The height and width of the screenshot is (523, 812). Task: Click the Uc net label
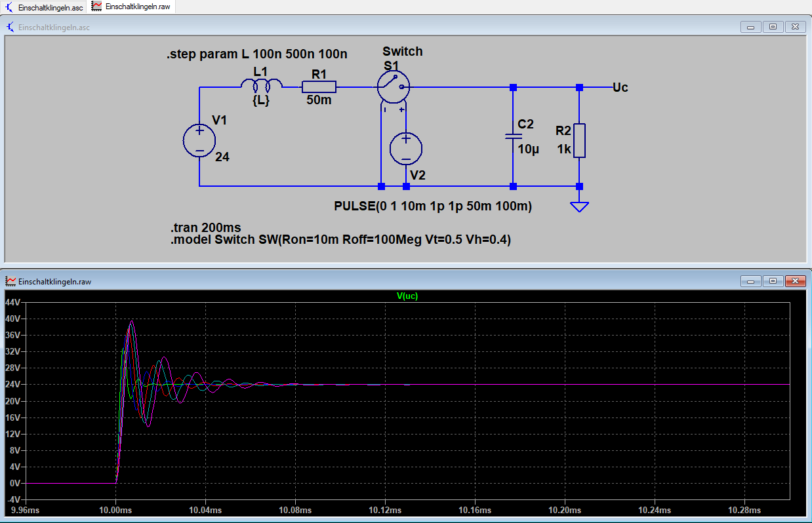[620, 87]
